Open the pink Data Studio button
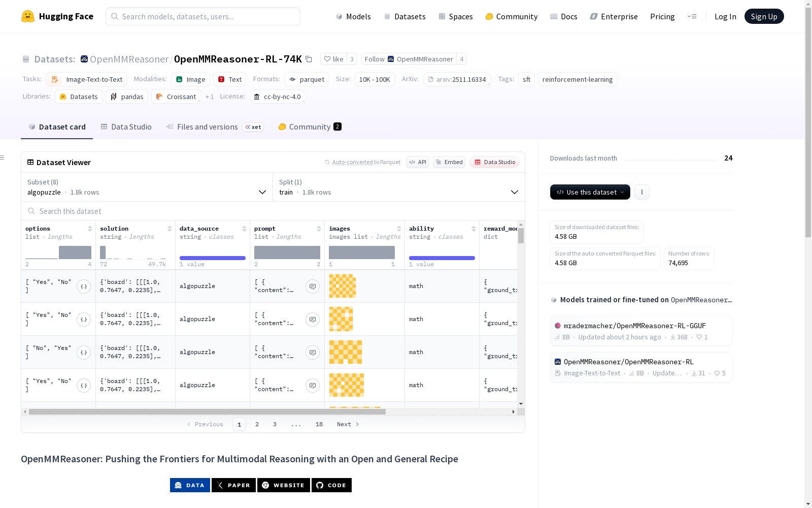This screenshot has width=812, height=508. [x=494, y=162]
